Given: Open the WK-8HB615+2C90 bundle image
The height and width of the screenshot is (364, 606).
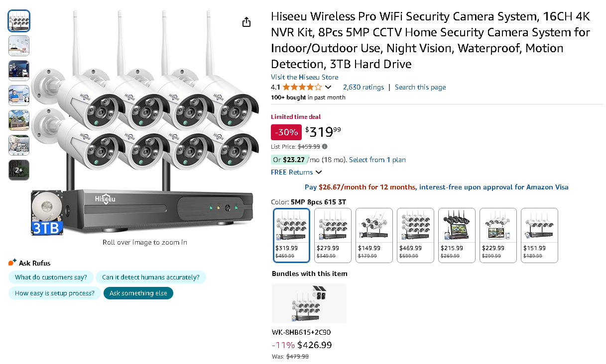Looking at the screenshot, I should 309,303.
